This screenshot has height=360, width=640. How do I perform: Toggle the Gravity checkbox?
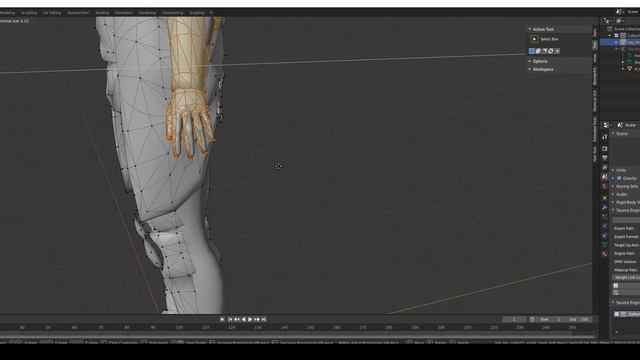pyautogui.click(x=619, y=178)
